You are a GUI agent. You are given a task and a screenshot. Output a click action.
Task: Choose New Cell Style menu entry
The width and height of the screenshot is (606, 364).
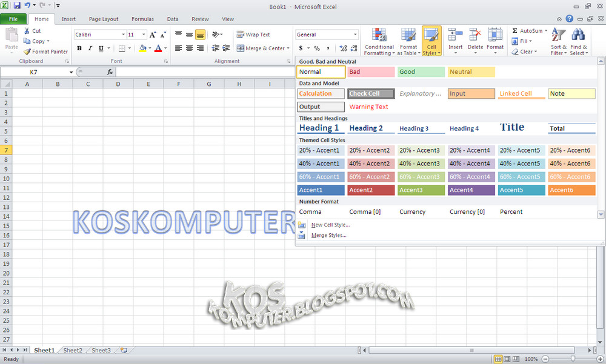pyautogui.click(x=330, y=225)
